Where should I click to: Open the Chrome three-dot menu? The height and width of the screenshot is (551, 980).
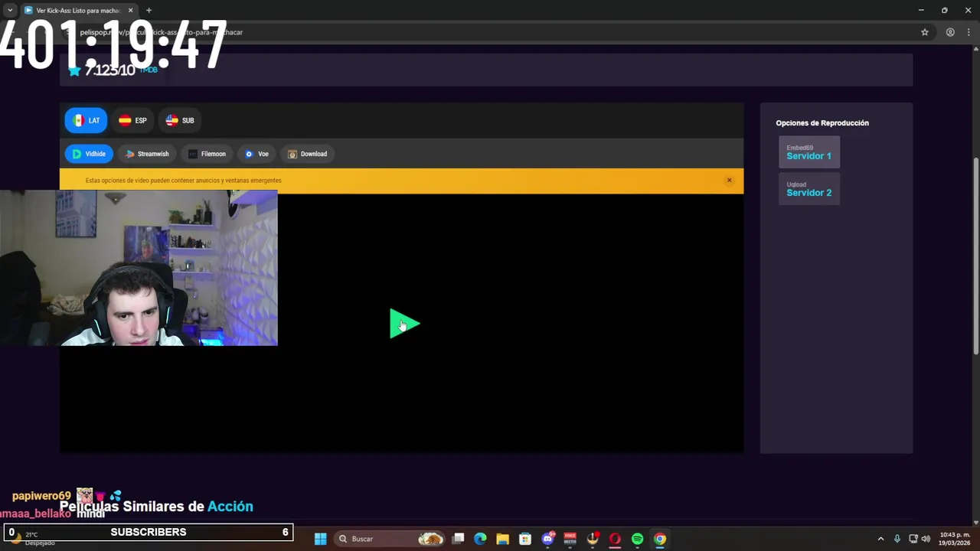[x=969, y=32]
